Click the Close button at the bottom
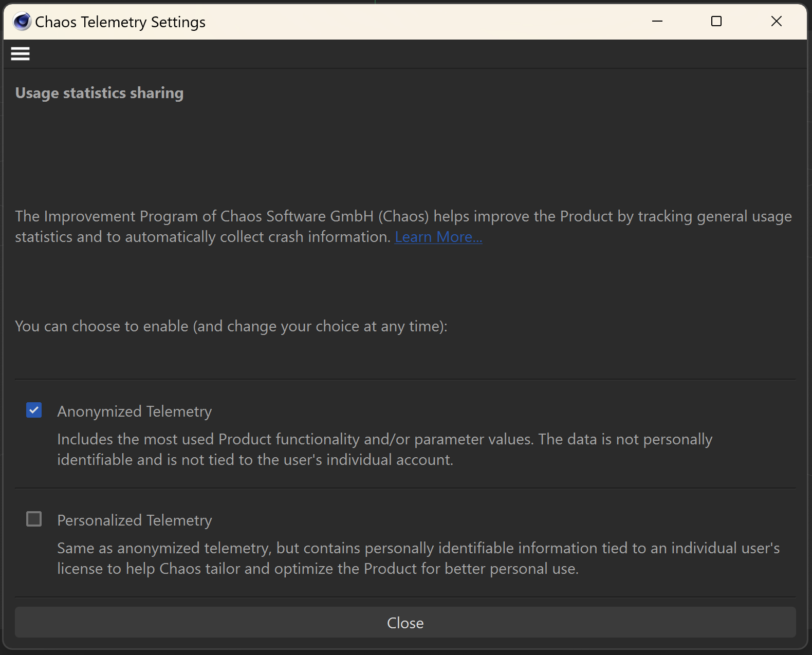812x655 pixels. [x=405, y=623]
